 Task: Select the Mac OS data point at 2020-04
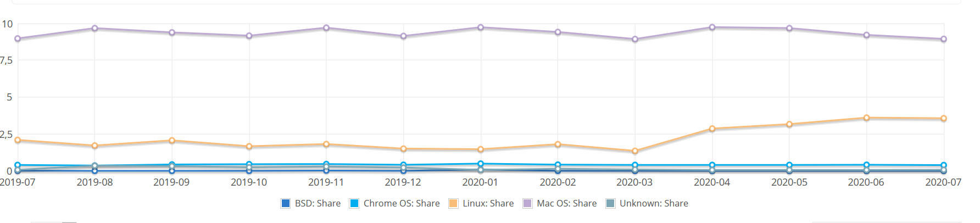coord(712,27)
